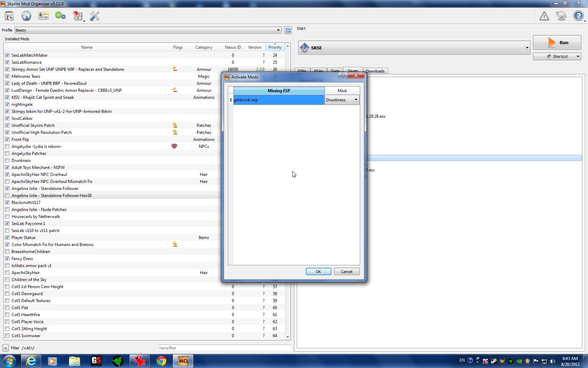Open the Nexus globe browser icon
Image resolution: width=588 pixels, height=368 pixels.
(x=26, y=16)
